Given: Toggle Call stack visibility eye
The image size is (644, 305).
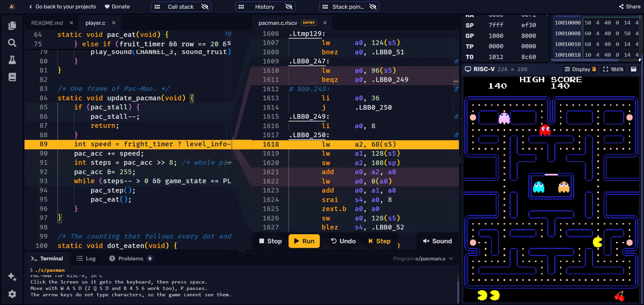Looking at the screenshot, I should [205, 7].
